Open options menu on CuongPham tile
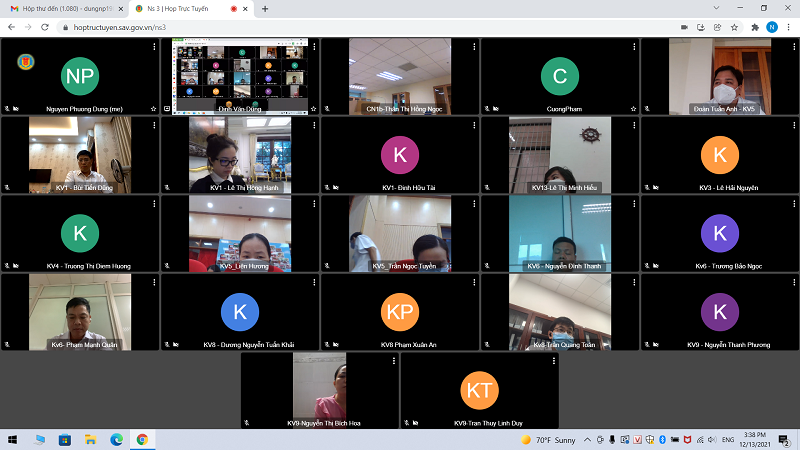The image size is (800, 450). [x=634, y=46]
